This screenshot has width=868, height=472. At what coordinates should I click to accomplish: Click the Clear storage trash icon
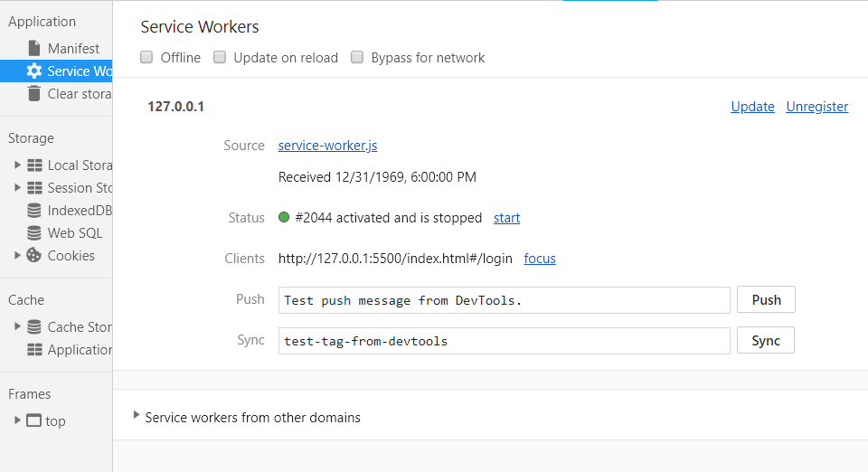(34, 93)
